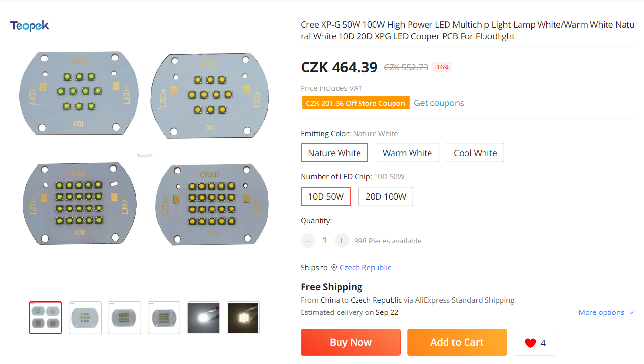The image size is (644, 364).
Task: Open the Czech Republic ship-to selector
Action: click(x=365, y=268)
